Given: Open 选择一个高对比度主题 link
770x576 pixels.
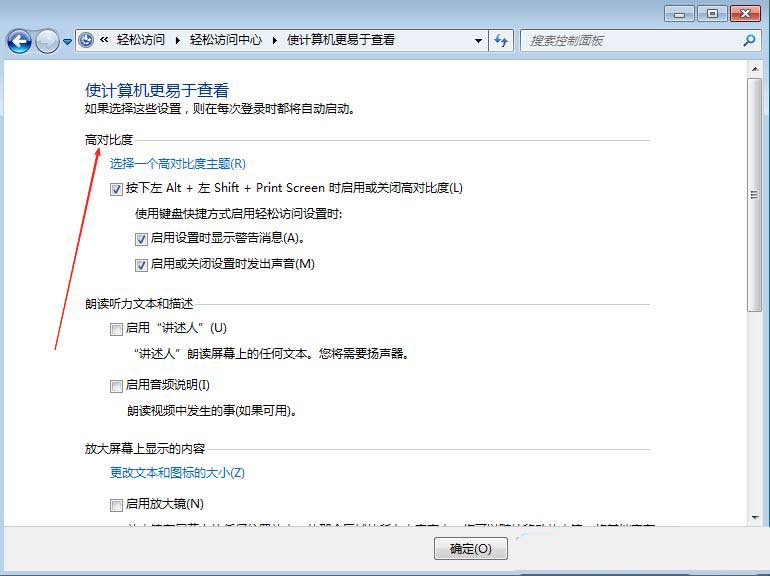Looking at the screenshot, I should (x=177, y=164).
